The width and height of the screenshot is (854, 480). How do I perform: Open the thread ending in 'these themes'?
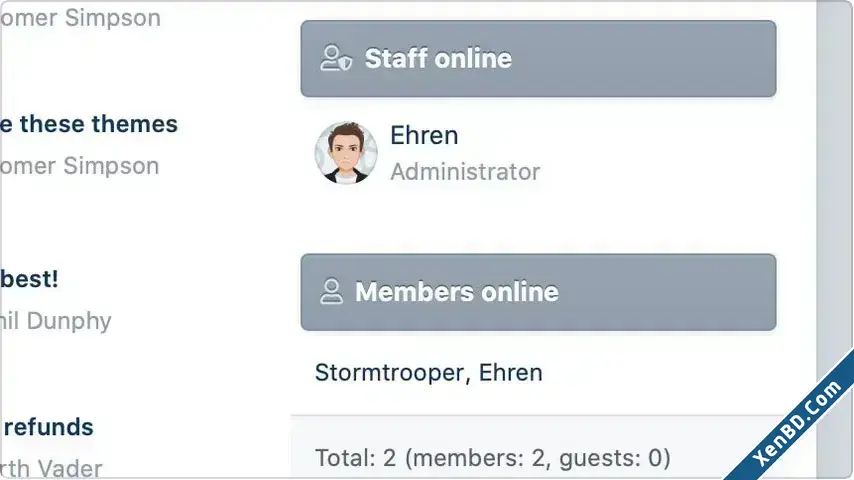(x=89, y=124)
